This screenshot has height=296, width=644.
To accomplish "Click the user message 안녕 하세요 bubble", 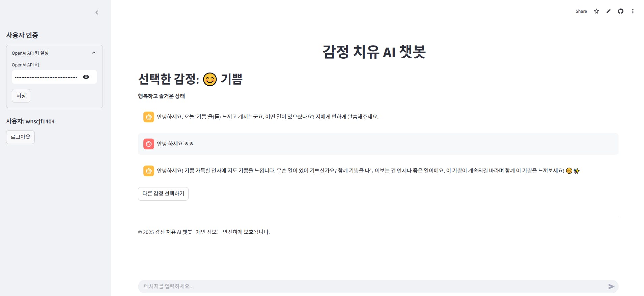I will 378,144.
